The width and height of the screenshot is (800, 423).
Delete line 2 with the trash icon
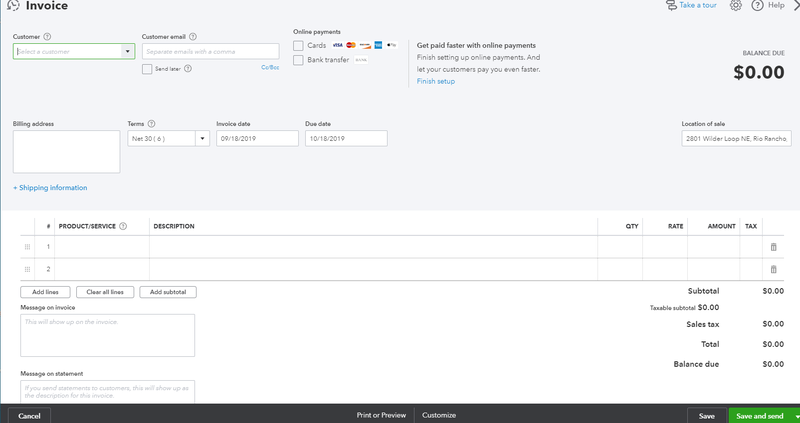[773, 269]
